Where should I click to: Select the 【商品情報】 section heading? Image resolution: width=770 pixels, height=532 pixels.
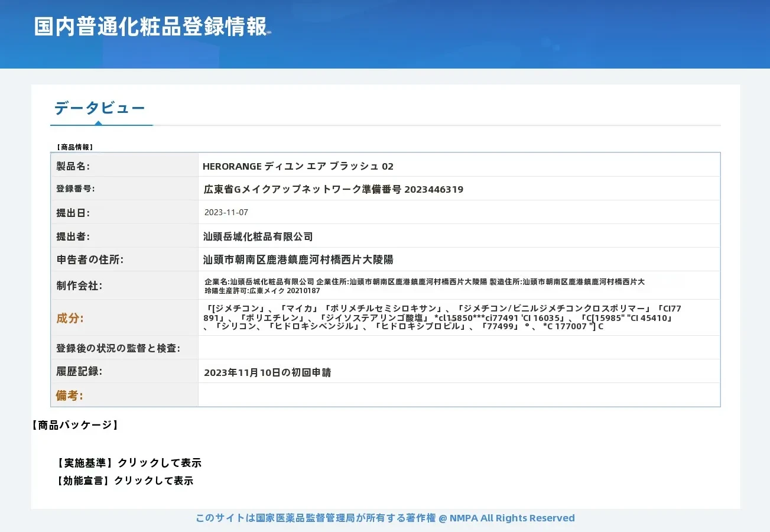pos(74,147)
